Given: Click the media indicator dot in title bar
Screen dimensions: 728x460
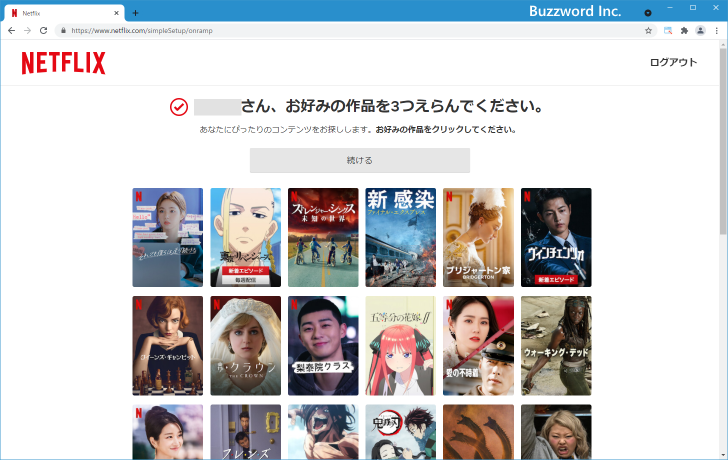Looking at the screenshot, I should pyautogui.click(x=648, y=13).
